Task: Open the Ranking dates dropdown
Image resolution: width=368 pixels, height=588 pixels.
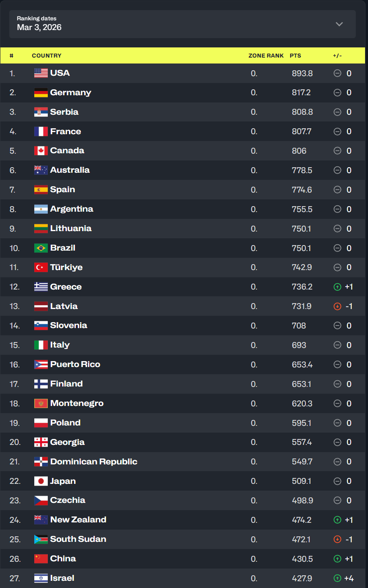Action: (x=182, y=24)
